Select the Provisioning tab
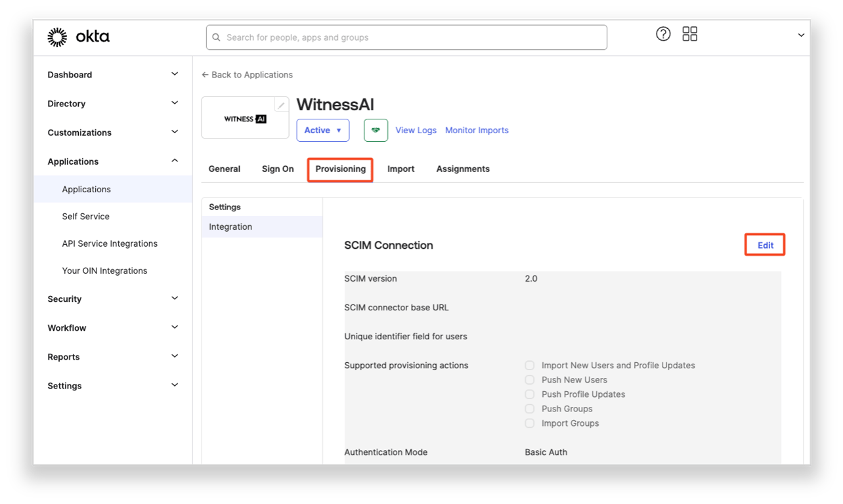The height and width of the screenshot is (504, 843). (x=340, y=169)
